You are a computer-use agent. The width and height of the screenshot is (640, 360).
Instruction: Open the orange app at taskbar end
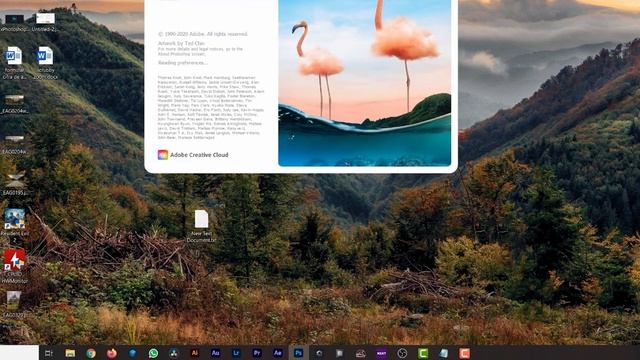[464, 353]
